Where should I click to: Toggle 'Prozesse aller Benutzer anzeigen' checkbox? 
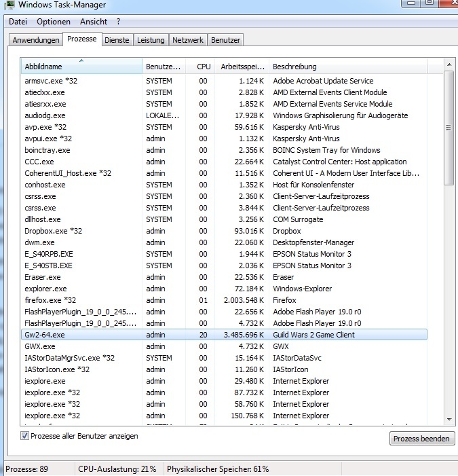(25, 436)
